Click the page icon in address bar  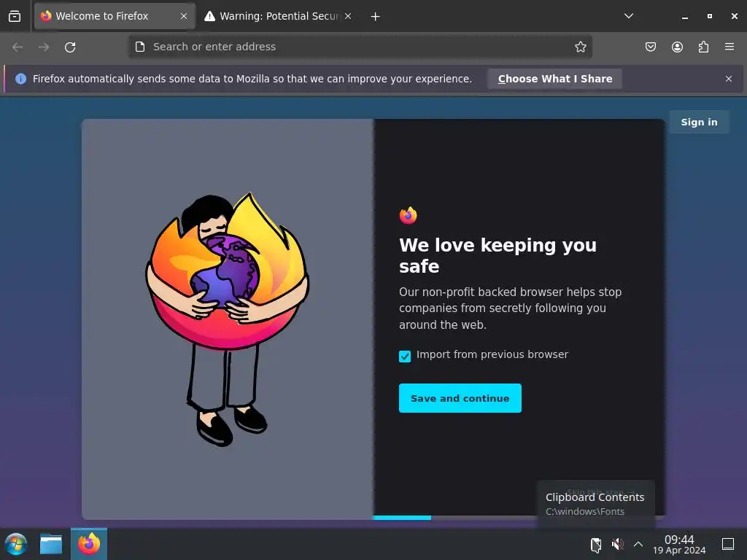140,47
